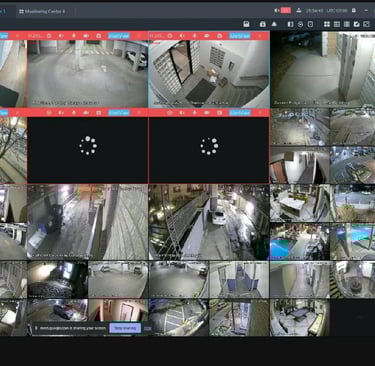Screen dimensions: 375x366
Task: Click LiveView button on right loading feed
Action: [240, 113]
